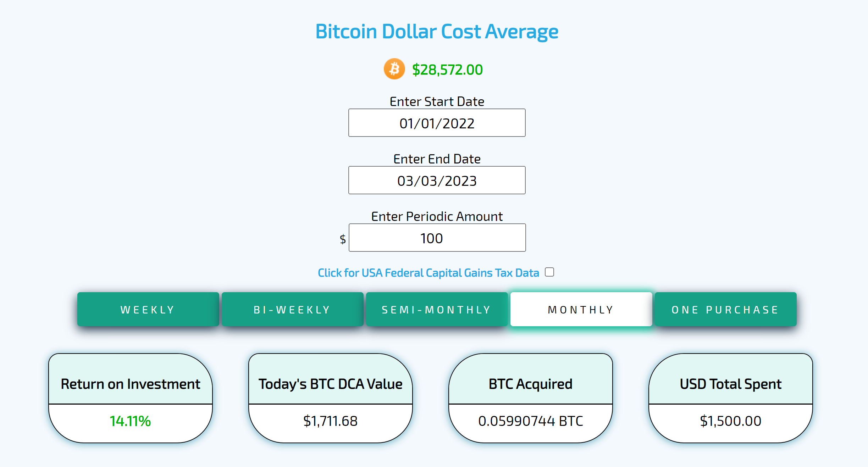
Task: Click into the Periodic Amount input
Action: click(x=437, y=238)
